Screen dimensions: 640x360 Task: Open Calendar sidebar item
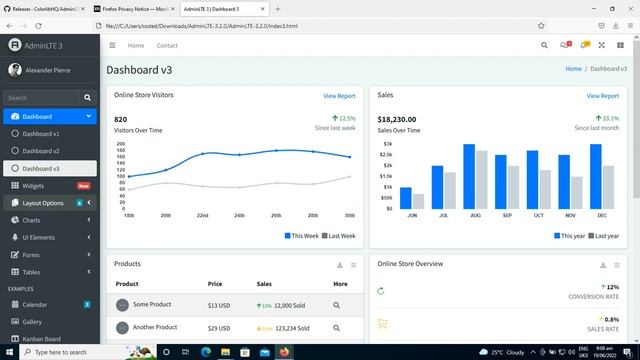(50, 304)
